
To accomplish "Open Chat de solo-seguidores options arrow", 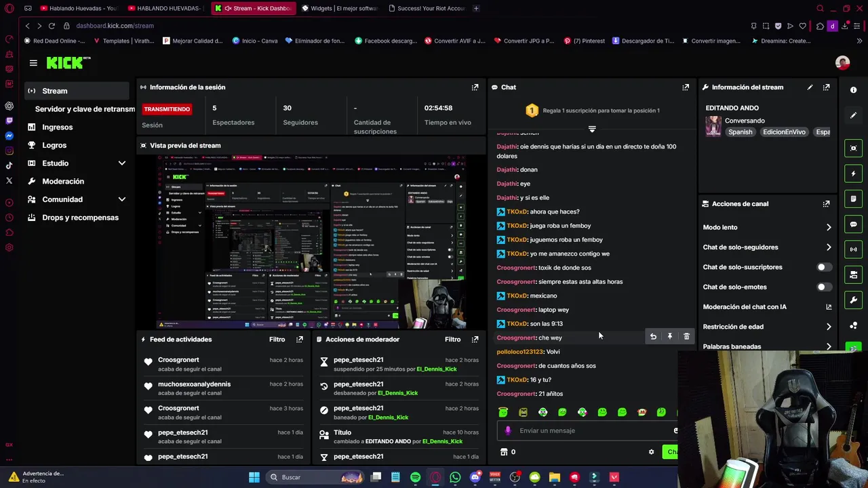I will (x=828, y=247).
